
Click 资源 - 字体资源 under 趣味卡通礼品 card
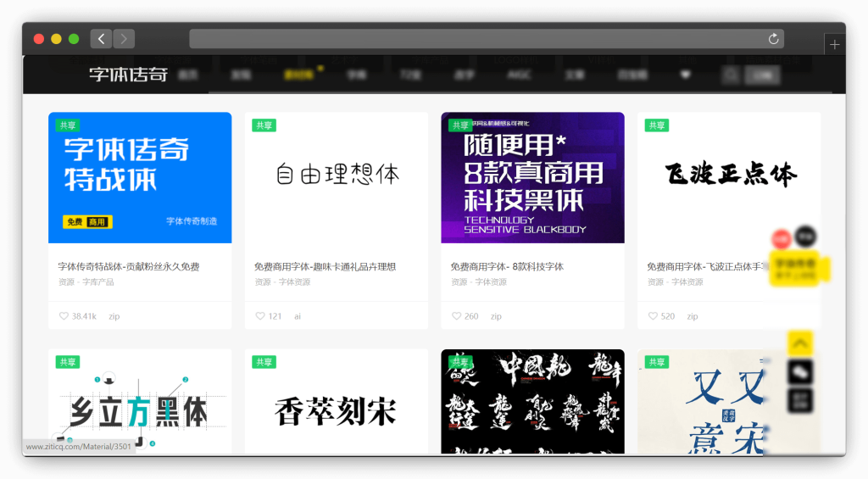point(282,281)
